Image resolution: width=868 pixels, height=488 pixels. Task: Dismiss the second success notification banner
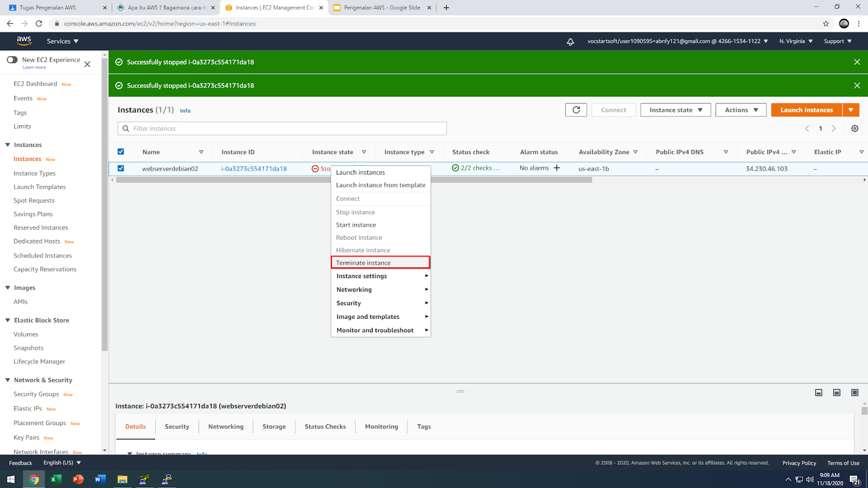[x=857, y=86]
